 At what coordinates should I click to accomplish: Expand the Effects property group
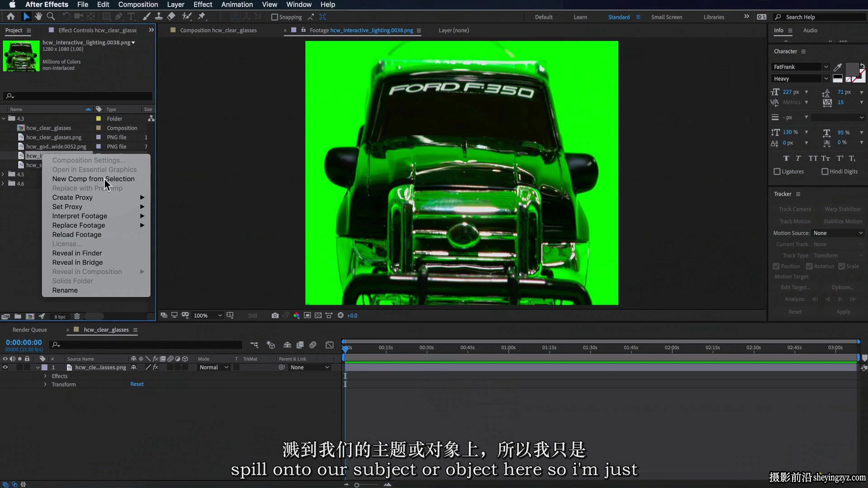[x=45, y=376]
